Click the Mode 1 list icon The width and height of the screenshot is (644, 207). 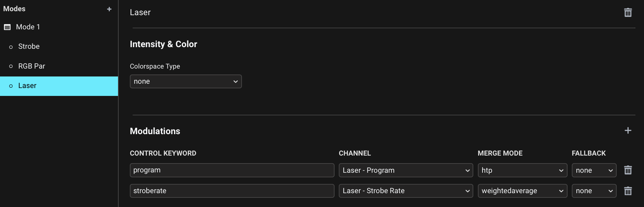(7, 27)
